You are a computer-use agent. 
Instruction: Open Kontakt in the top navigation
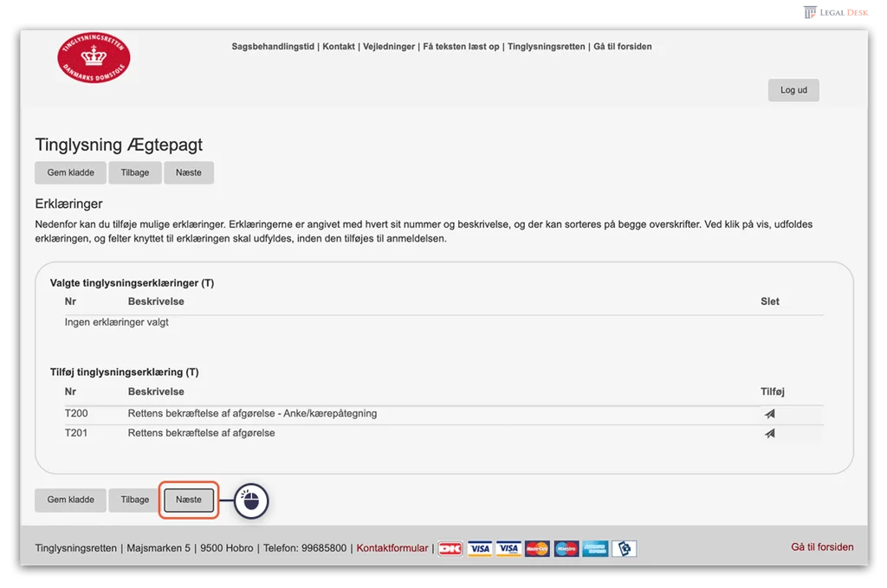click(x=339, y=47)
